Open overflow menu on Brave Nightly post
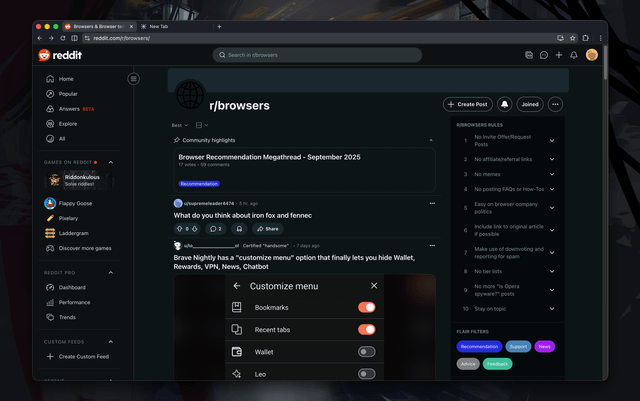The height and width of the screenshot is (401, 640). [x=432, y=245]
